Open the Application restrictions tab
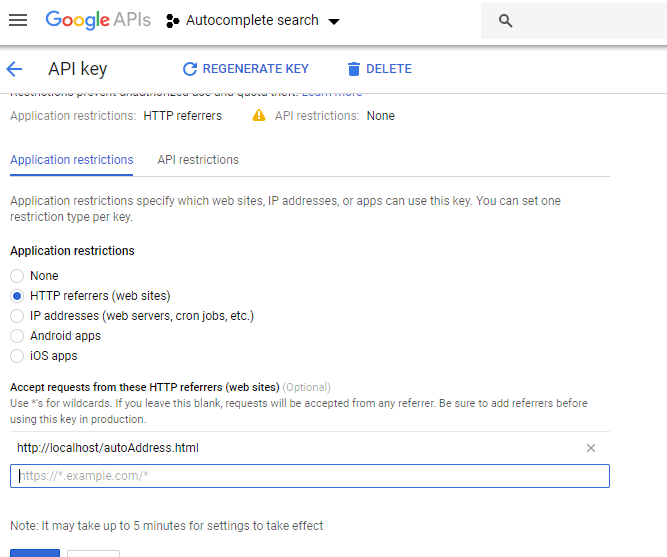This screenshot has width=667, height=557. click(x=71, y=160)
